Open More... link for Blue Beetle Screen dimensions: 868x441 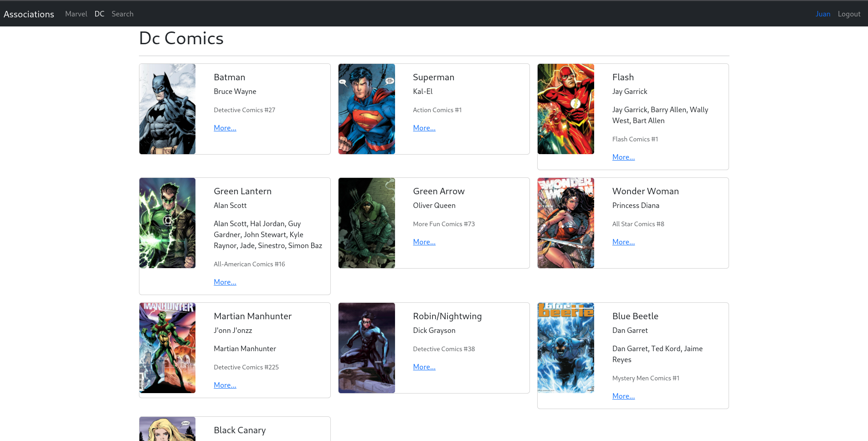623,396
